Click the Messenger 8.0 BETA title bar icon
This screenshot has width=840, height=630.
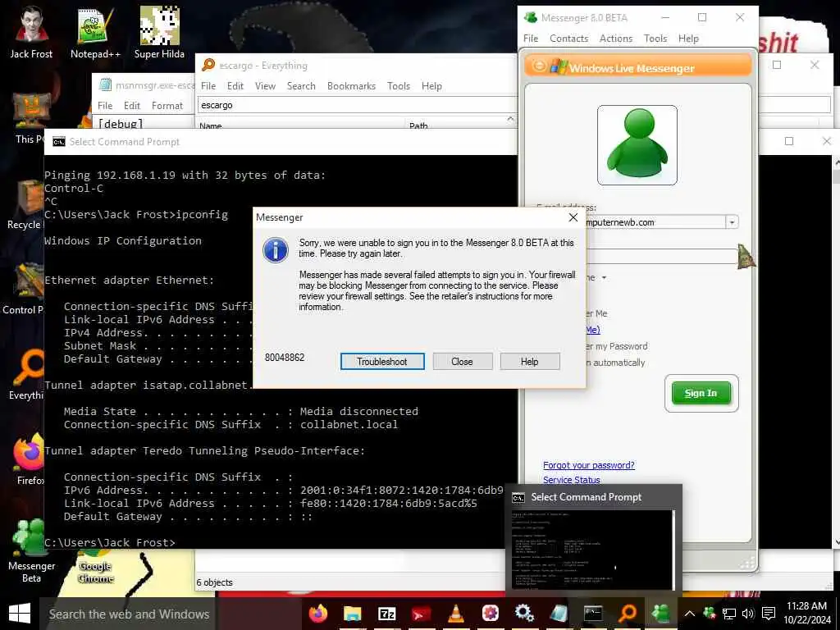[531, 17]
